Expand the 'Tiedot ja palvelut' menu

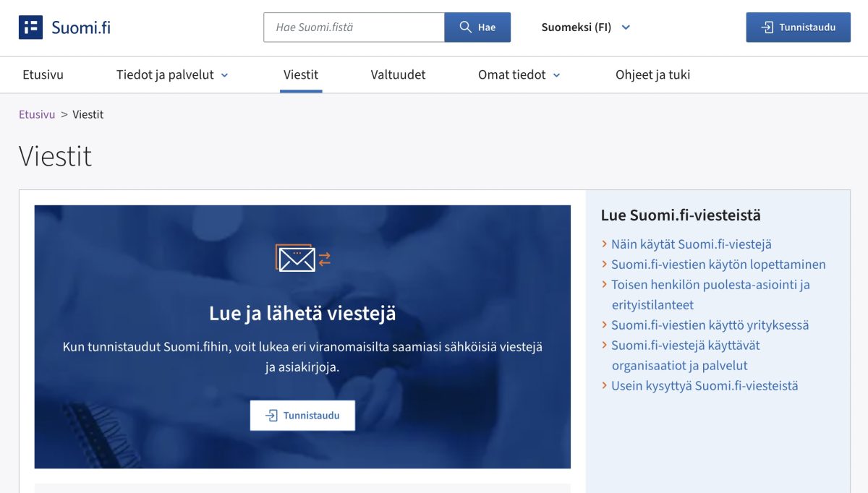point(171,74)
